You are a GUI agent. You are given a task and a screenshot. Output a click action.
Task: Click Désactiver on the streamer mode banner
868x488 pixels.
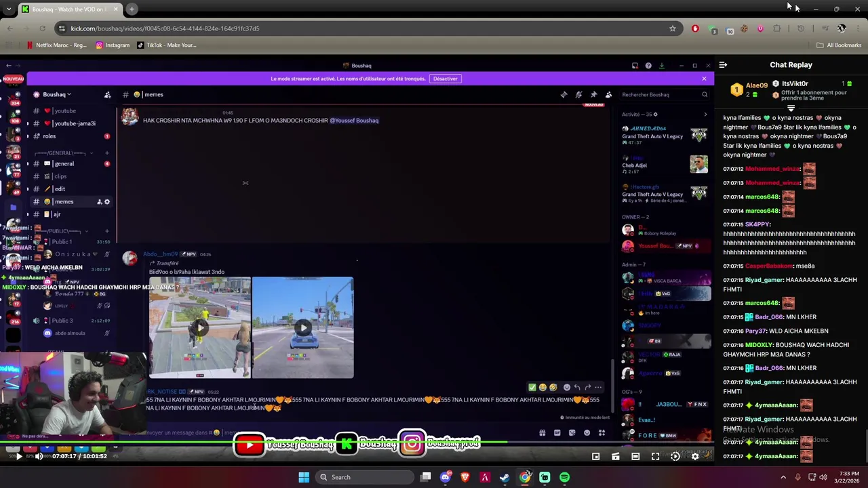click(445, 79)
